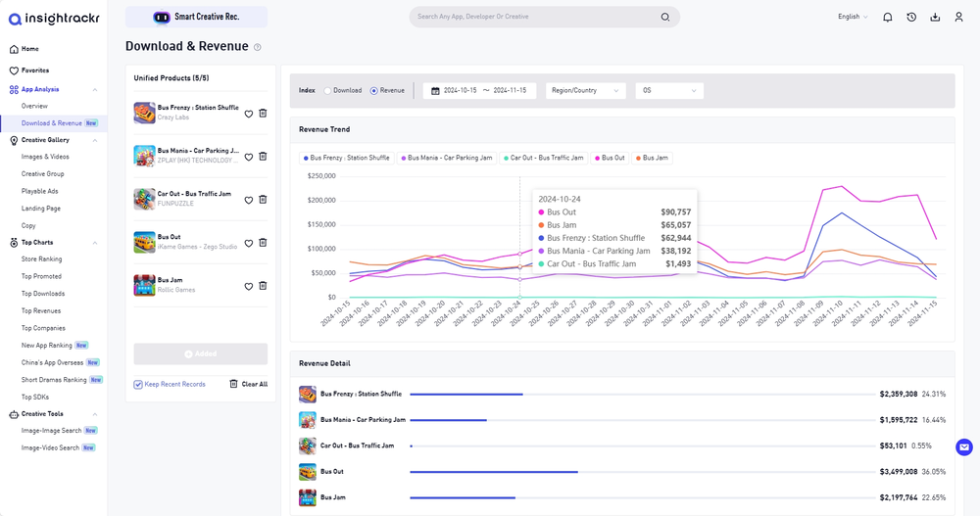Click Bus Jam app icon in Revenue Detail
This screenshot has height=516, width=980.
coord(308,497)
